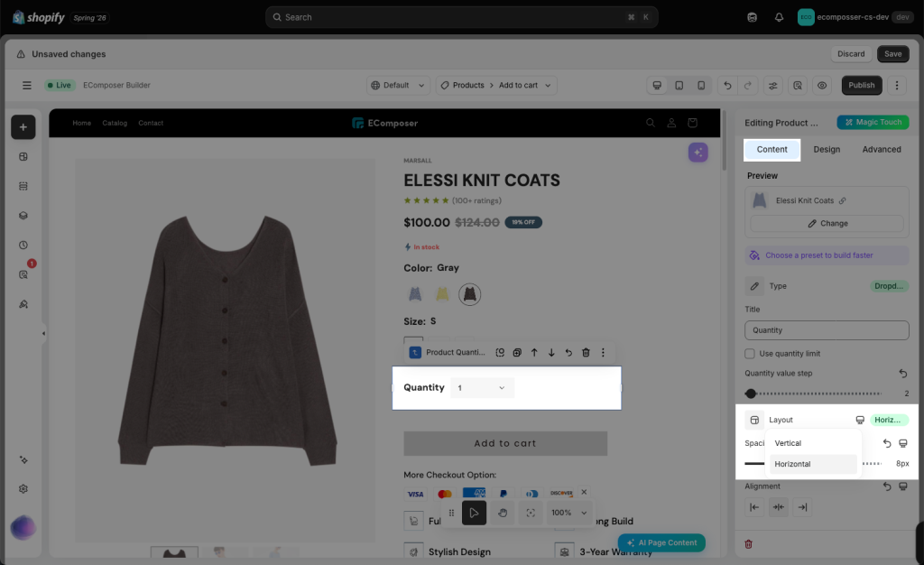Screen dimensions: 924x565
Task: Click the Publish button
Action: (862, 86)
